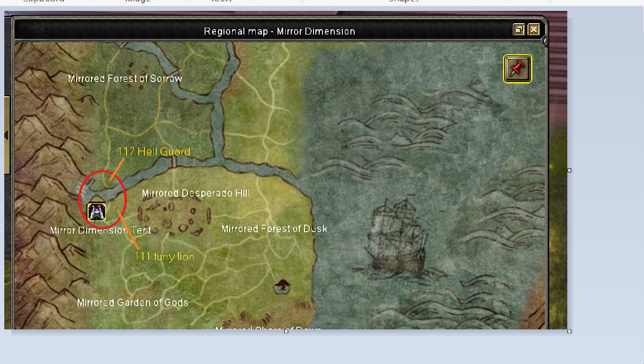Select the Mirrored Desperado Hill label

[x=196, y=193]
